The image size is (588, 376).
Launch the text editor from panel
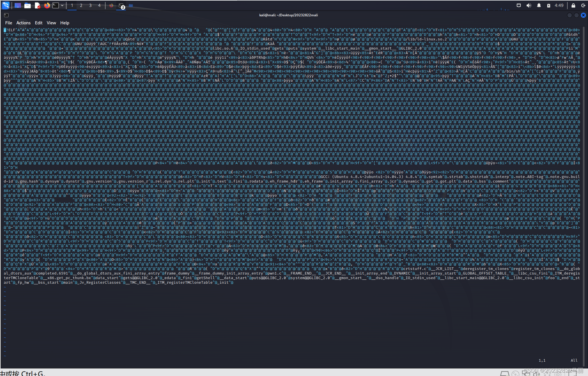pos(37,5)
